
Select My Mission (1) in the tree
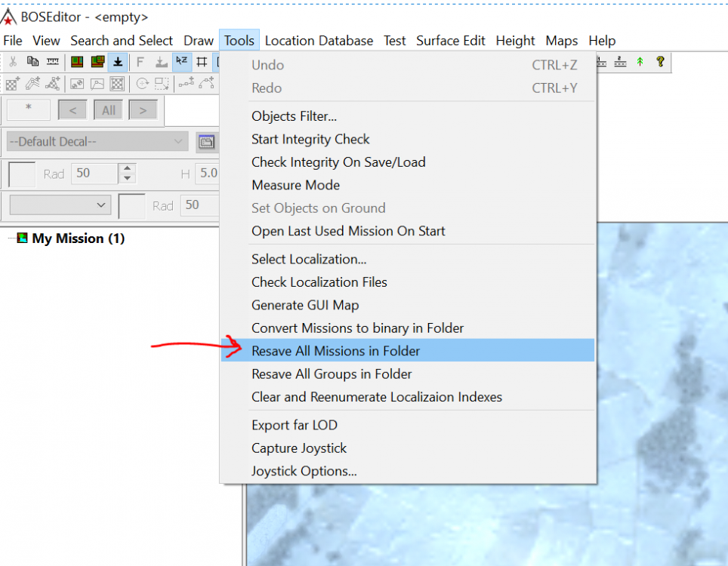point(78,238)
